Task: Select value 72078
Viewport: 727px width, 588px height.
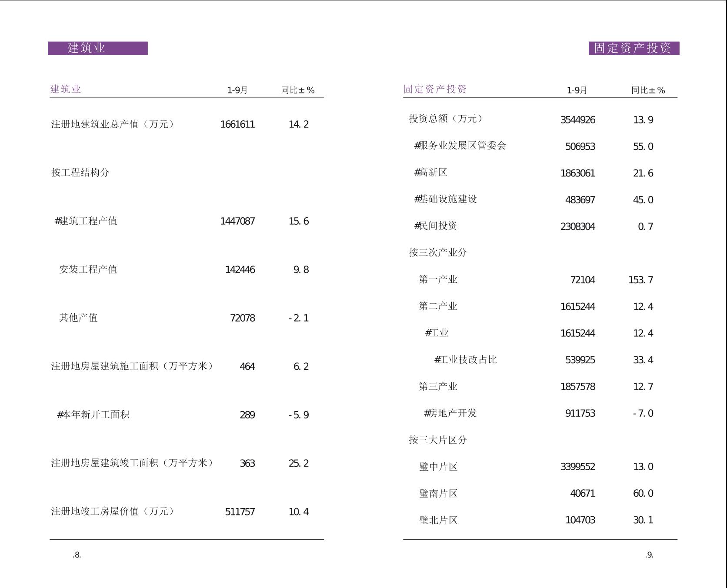Action: click(x=242, y=318)
